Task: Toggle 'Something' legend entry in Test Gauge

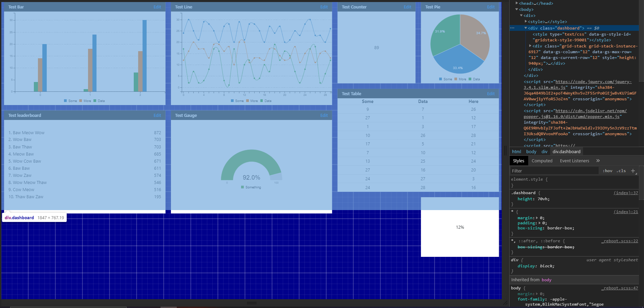Action: coord(251,187)
